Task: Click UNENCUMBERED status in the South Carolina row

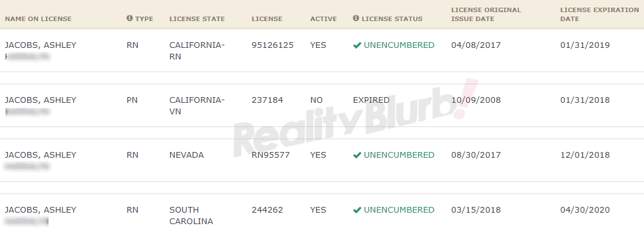Action: (399, 210)
